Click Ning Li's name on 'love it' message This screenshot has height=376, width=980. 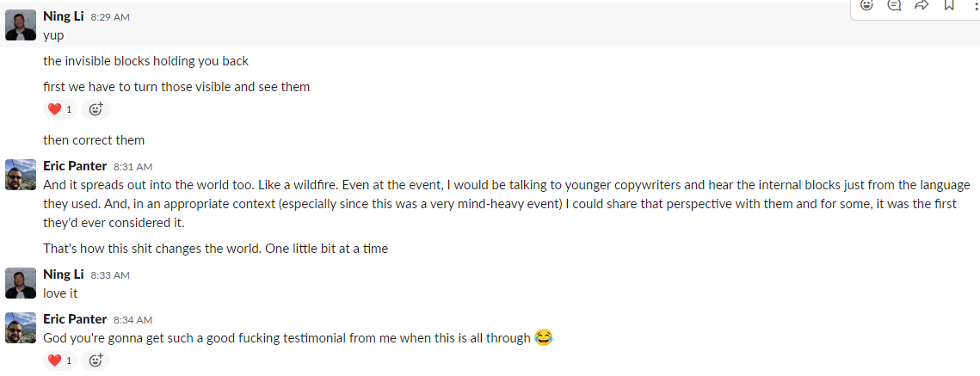click(x=63, y=274)
